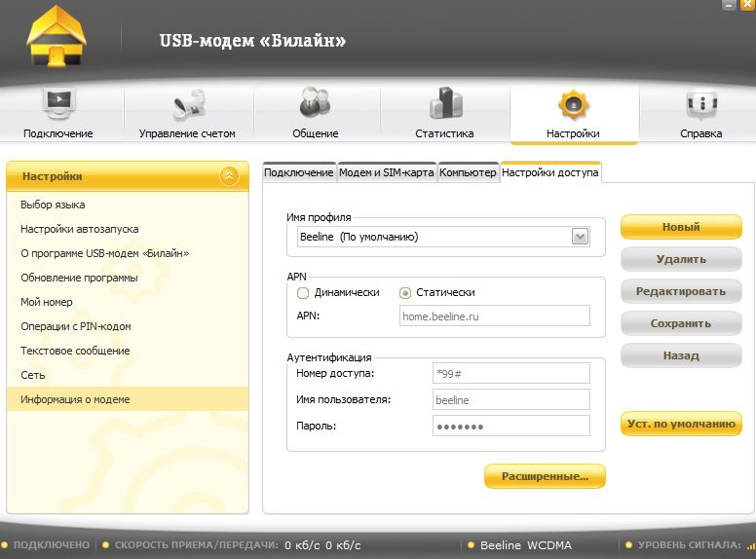Open the Подключение monitor icon

pyautogui.click(x=58, y=104)
